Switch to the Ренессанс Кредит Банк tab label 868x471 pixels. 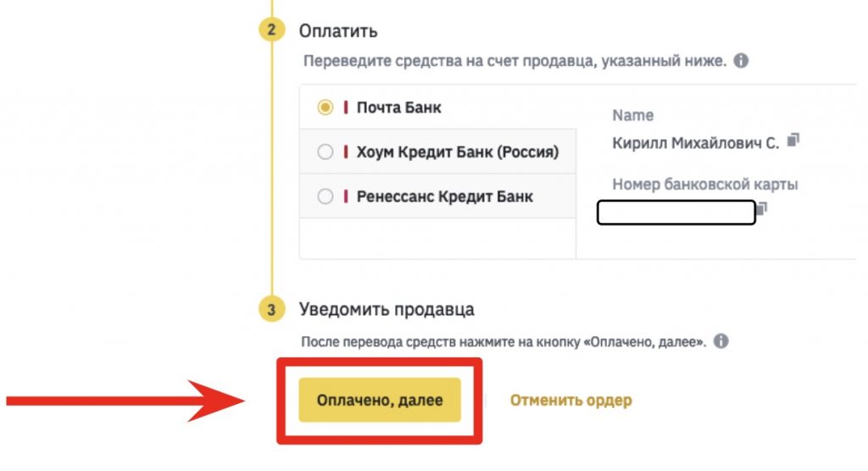(x=445, y=197)
